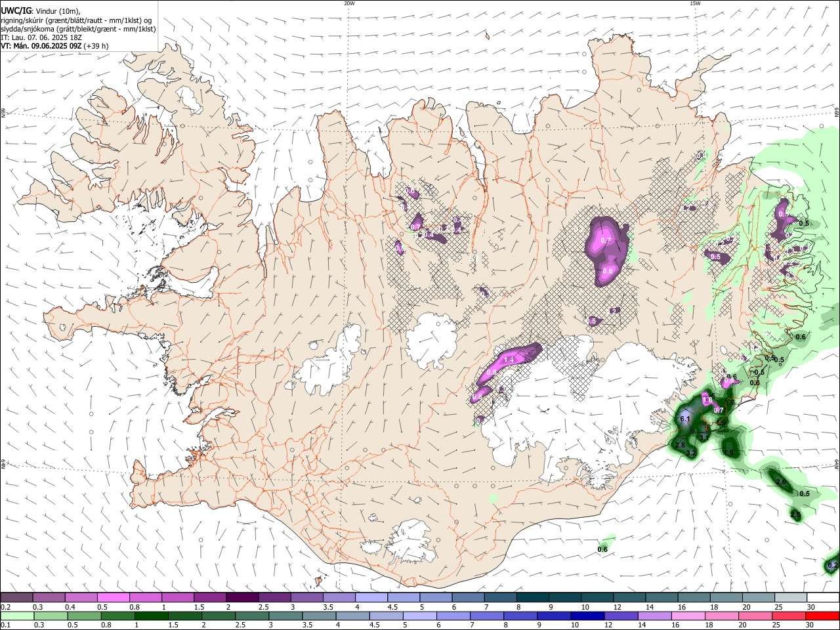Pick rose pink 20 swatch in lower scale

coord(756,616)
